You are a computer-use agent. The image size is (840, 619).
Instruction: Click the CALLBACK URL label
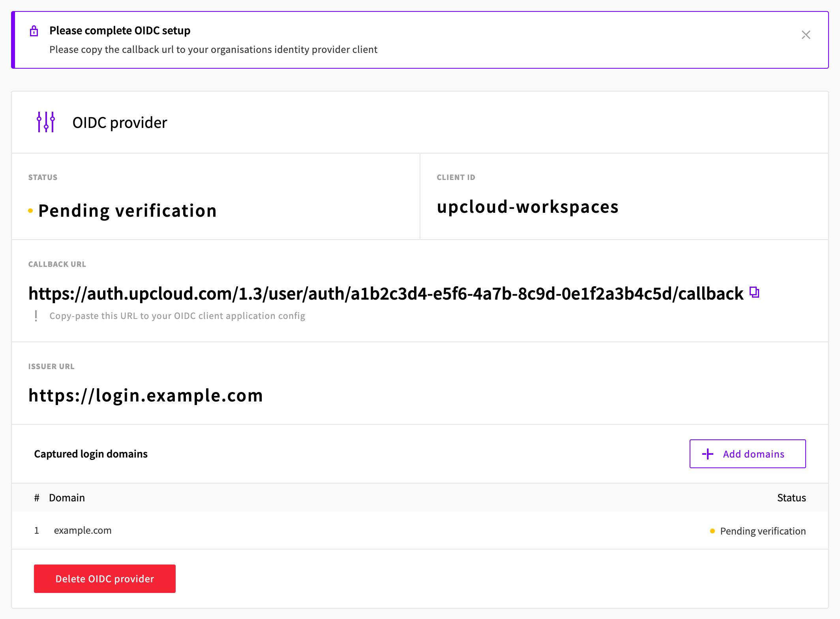(57, 264)
